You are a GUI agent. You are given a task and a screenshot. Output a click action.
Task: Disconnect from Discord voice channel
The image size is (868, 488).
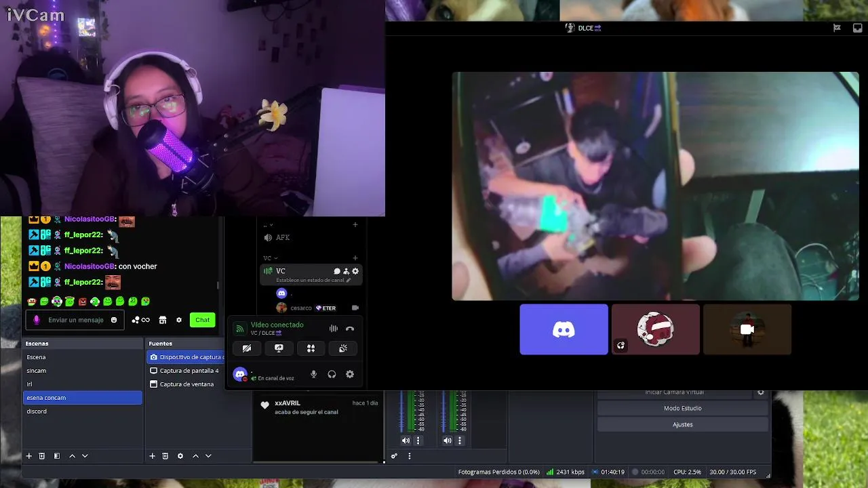pos(350,329)
